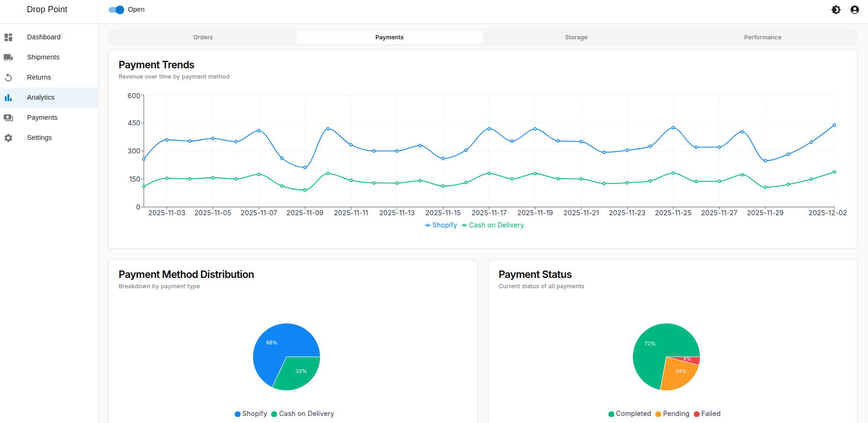Toggle the dark mode brightness icon
This screenshot has width=868, height=423.
[x=836, y=10]
